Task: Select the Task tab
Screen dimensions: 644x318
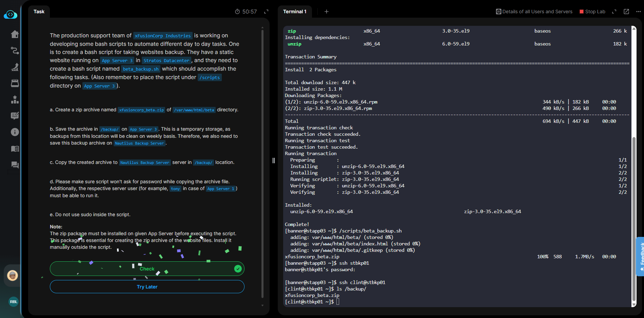Action: coord(39,12)
